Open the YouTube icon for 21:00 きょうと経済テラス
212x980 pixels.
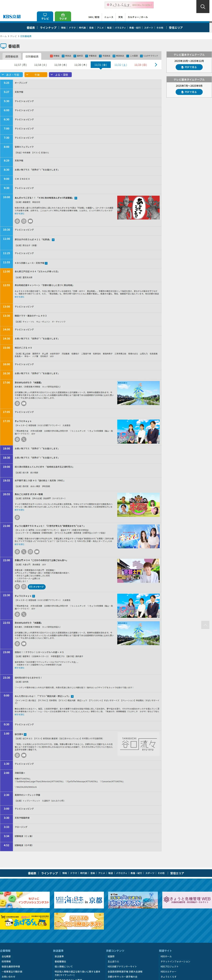(x=37, y=552)
